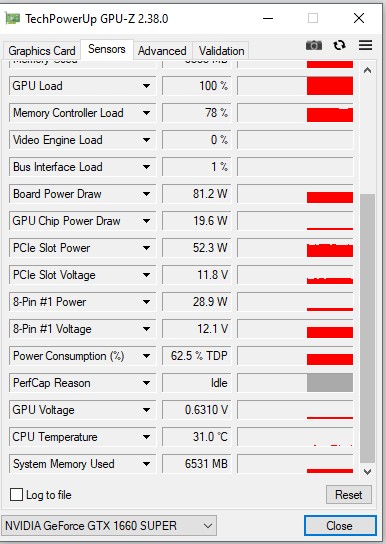386x544 pixels.
Task: Click the Reset button
Action: pos(349,495)
